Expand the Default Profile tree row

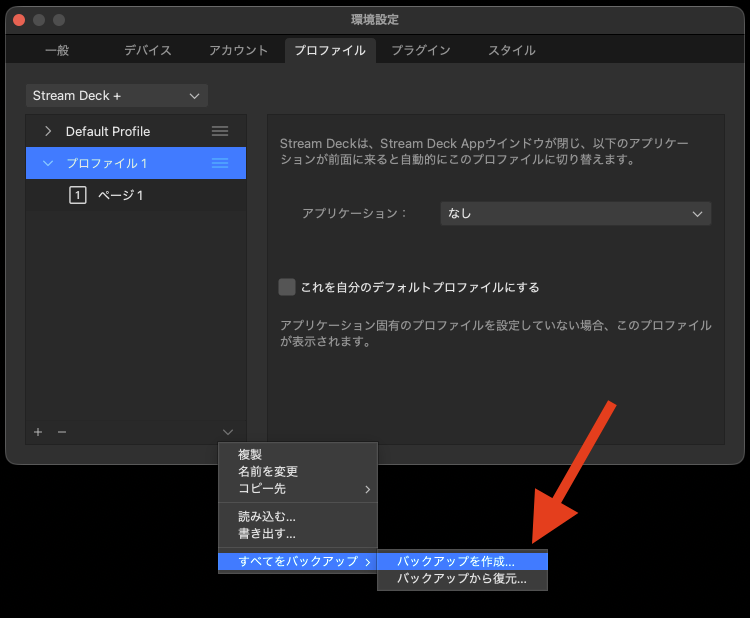point(48,131)
